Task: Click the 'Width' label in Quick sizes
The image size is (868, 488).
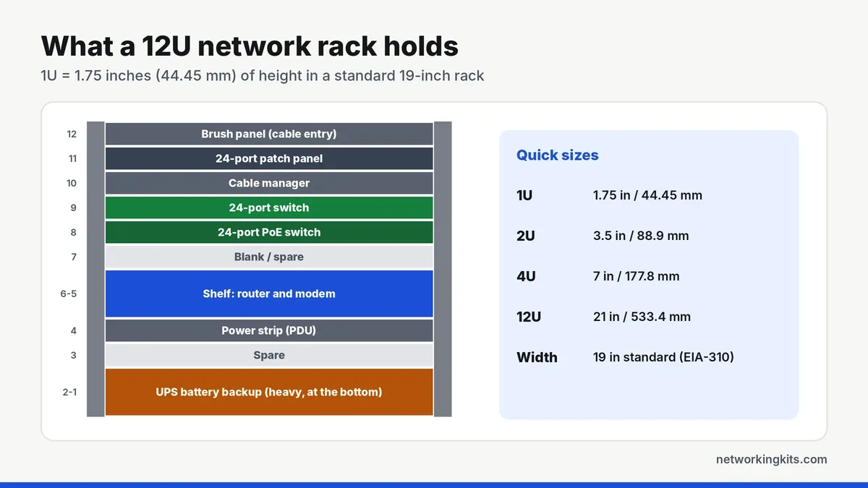Action: click(x=537, y=357)
